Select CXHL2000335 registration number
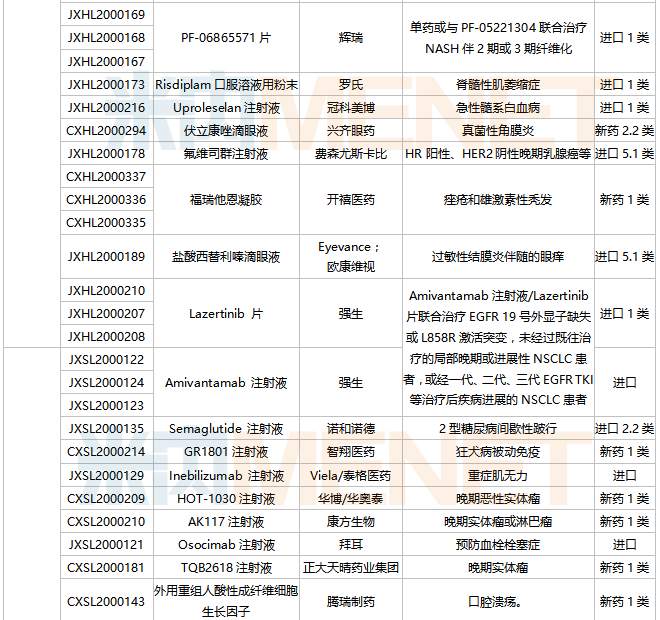 click(x=106, y=223)
